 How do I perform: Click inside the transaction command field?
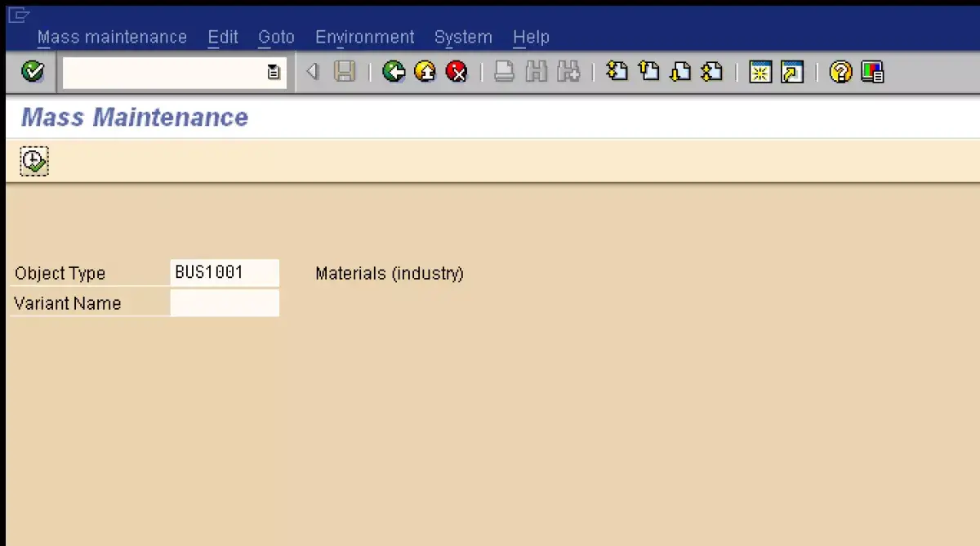tap(164, 73)
